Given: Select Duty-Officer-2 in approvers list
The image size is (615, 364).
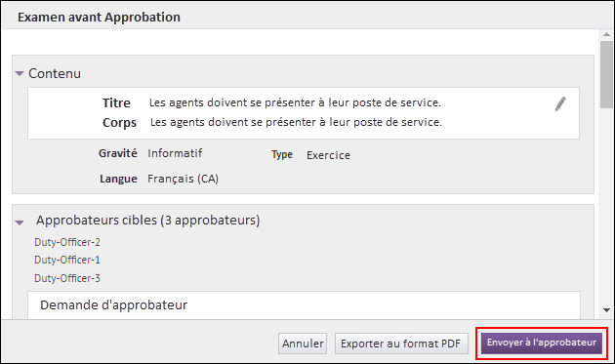Looking at the screenshot, I should (67, 242).
